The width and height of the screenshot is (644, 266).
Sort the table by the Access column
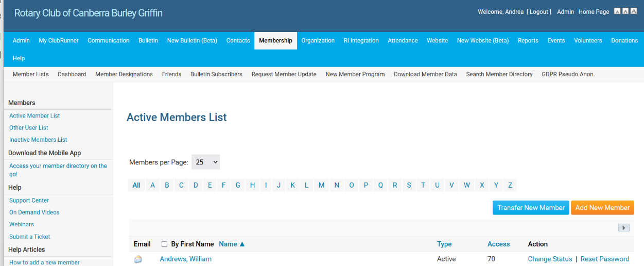498,244
